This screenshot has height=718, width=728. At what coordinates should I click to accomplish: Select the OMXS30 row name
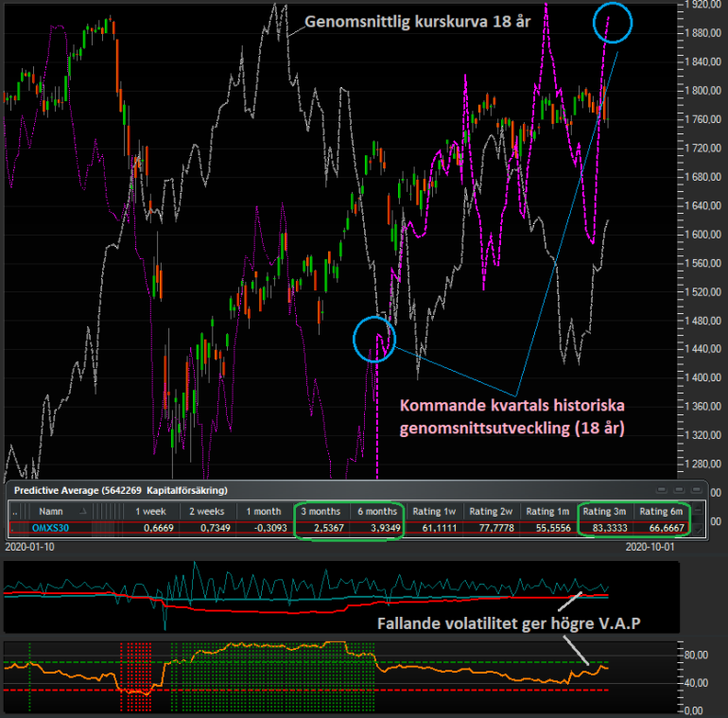[x=49, y=529]
